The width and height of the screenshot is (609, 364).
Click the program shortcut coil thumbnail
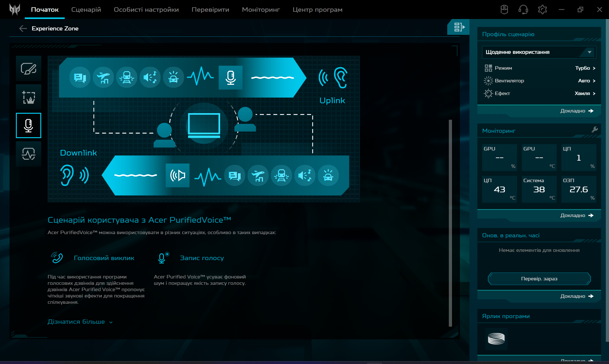point(496,339)
